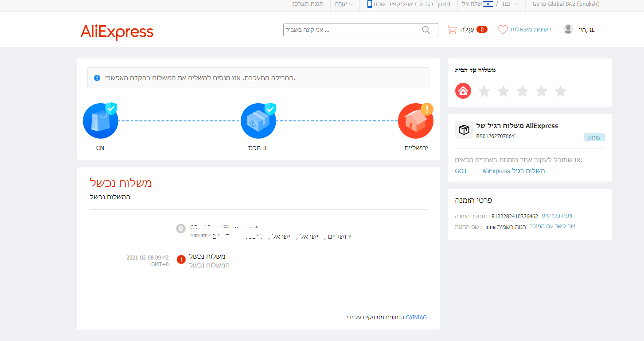
Task: Open the CAINIAO data provider link
Action: click(416, 318)
